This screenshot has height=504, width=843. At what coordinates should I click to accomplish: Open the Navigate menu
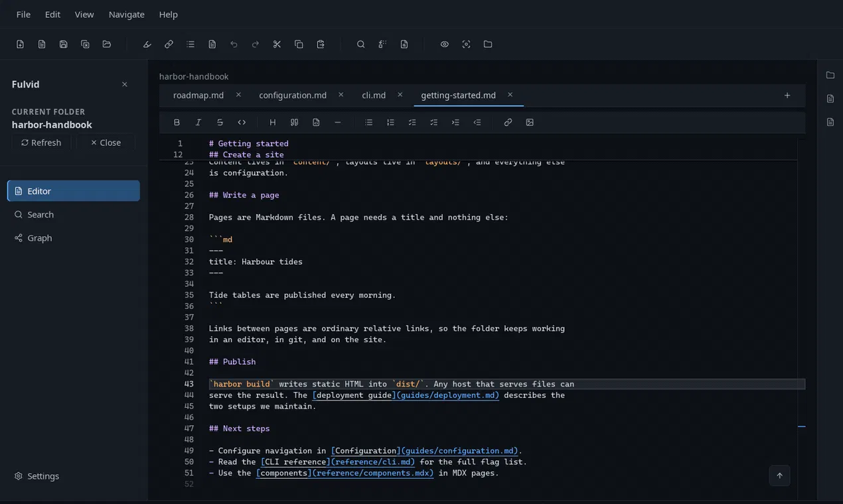point(126,15)
